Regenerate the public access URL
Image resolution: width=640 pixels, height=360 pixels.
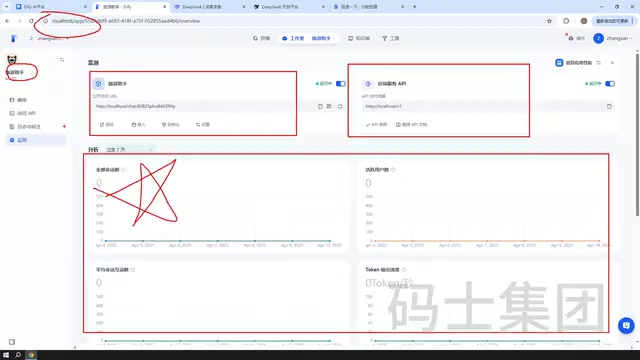pyautogui.click(x=340, y=107)
